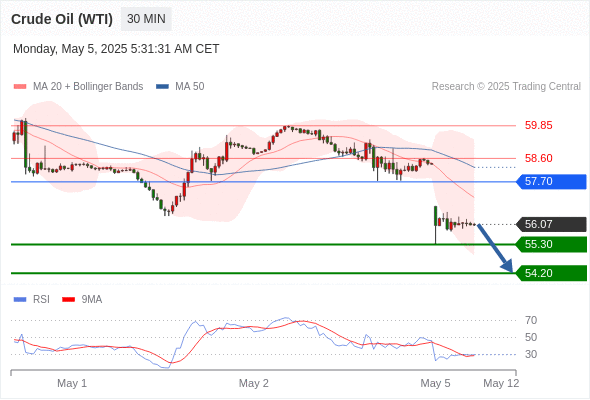Click the MA 20 + Bollinger Bands legend label

88,87
